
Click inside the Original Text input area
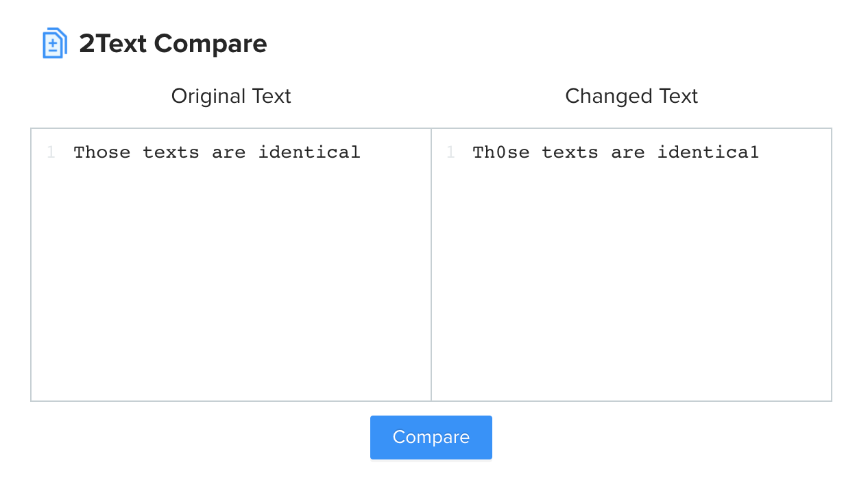coord(230,274)
